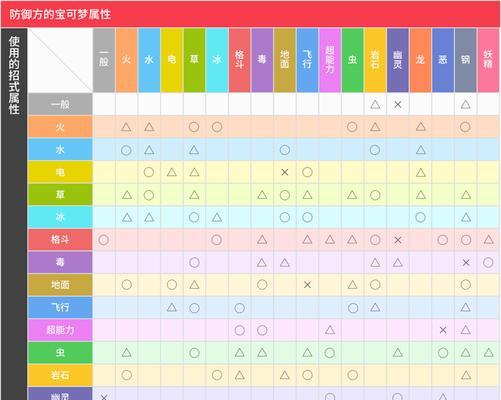This screenshot has width=501, height=400.
Task: Click the 水 row label
Action: (x=60, y=149)
